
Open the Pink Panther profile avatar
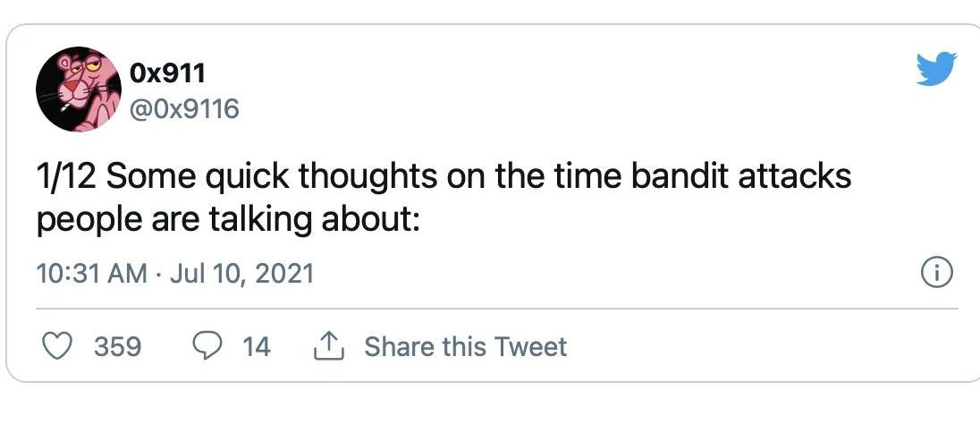(79, 89)
